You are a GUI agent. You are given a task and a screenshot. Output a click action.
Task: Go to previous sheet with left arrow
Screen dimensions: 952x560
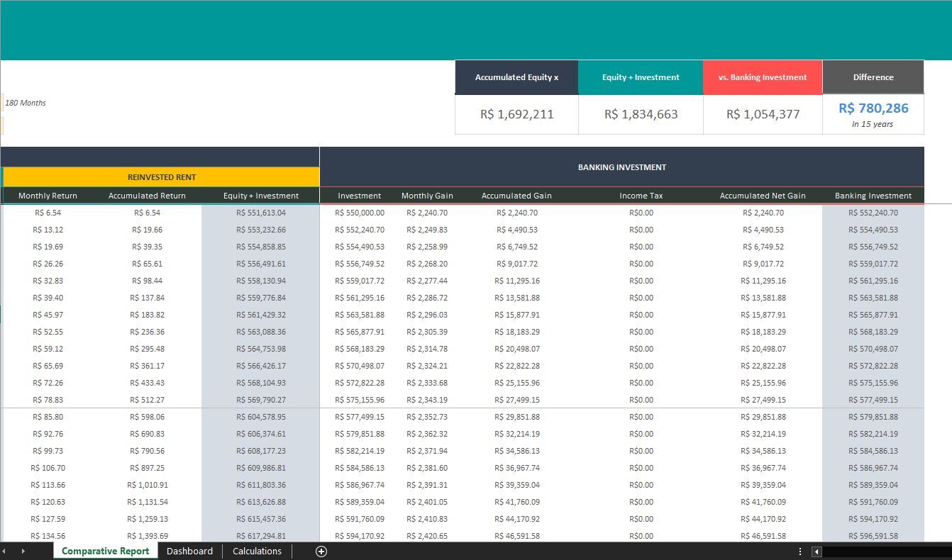(4, 551)
